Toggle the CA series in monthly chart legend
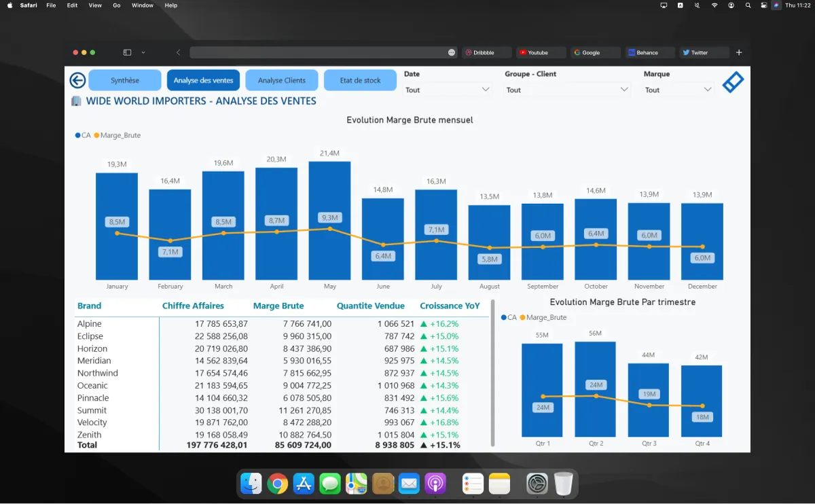815x504 pixels. click(x=81, y=135)
